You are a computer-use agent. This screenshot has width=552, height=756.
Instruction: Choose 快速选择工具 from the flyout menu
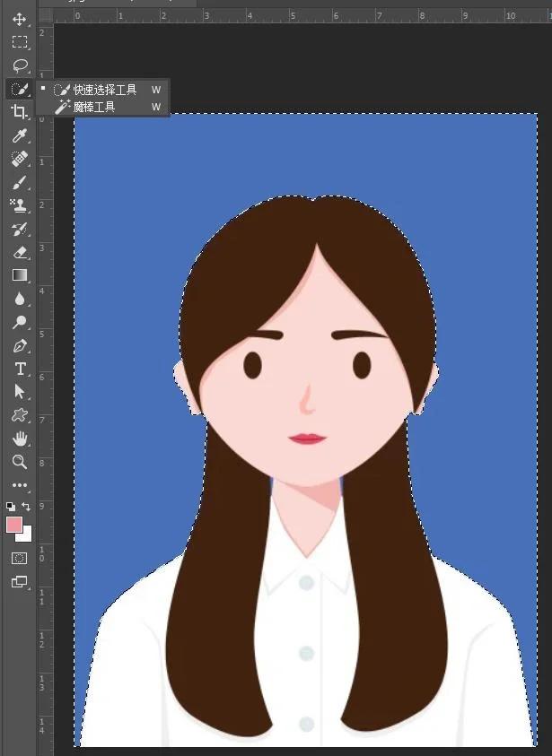pyautogui.click(x=104, y=90)
